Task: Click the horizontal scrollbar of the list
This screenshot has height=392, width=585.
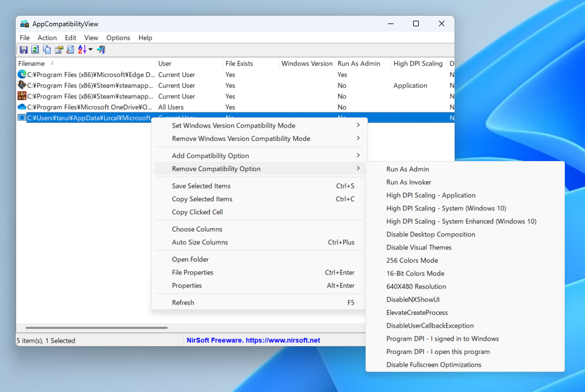Action: tap(97, 328)
